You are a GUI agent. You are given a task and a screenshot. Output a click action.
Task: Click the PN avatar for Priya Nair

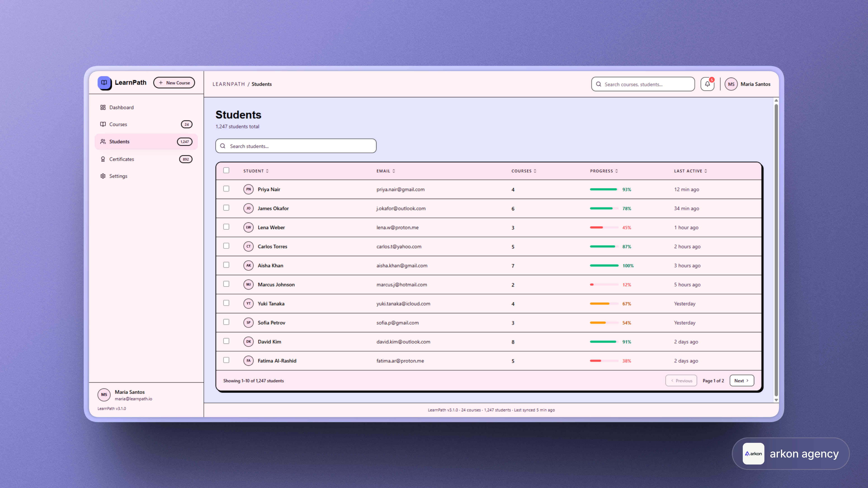[248, 189]
